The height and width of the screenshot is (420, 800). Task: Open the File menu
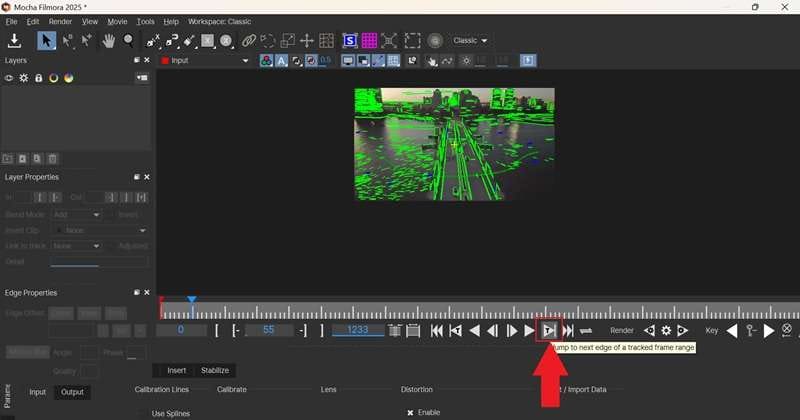[x=11, y=21]
